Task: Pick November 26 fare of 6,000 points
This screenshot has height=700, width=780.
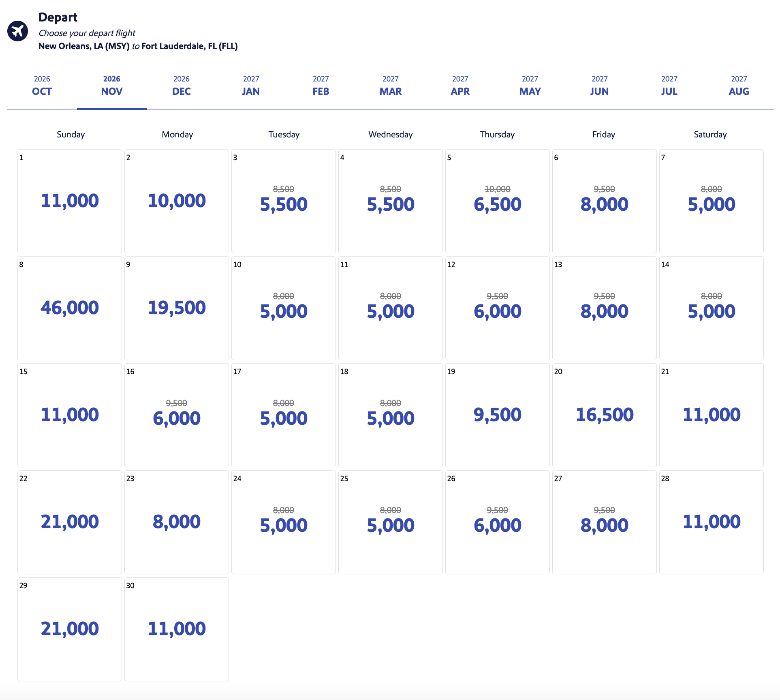Action: (x=498, y=522)
